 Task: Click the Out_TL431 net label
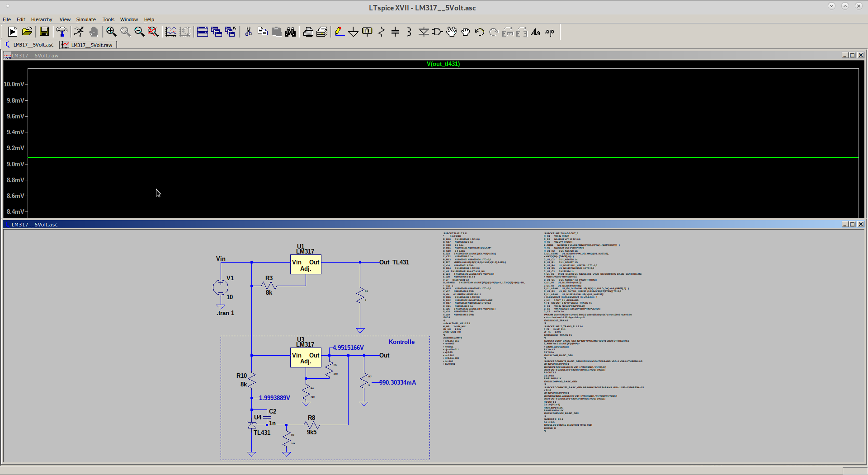pyautogui.click(x=394, y=262)
